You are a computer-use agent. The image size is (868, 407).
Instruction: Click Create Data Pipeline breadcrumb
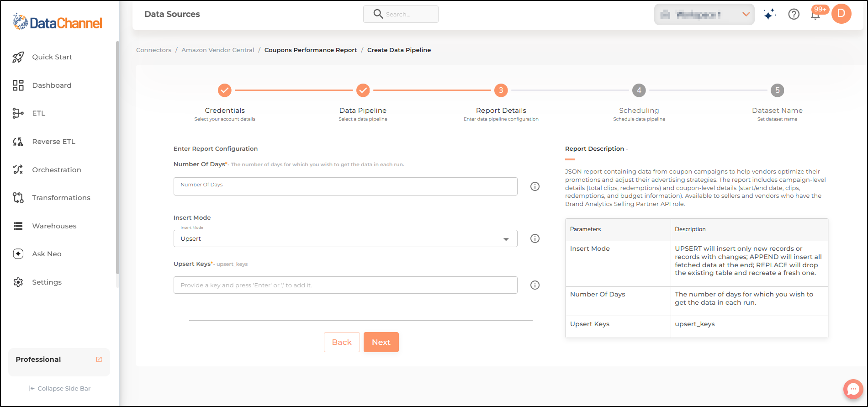(399, 50)
